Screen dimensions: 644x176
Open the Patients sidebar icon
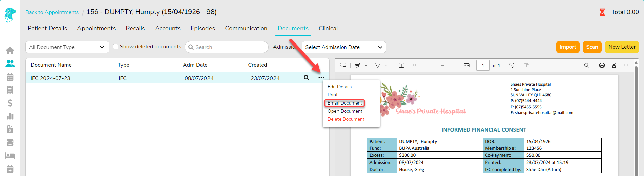(10, 64)
